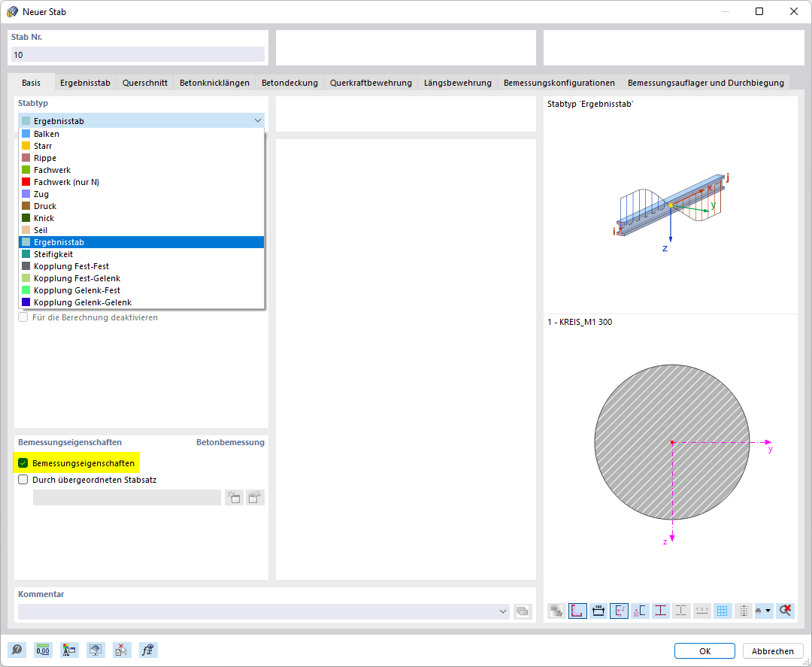Click the edit item icon right of Stabsatz field

pos(255,498)
